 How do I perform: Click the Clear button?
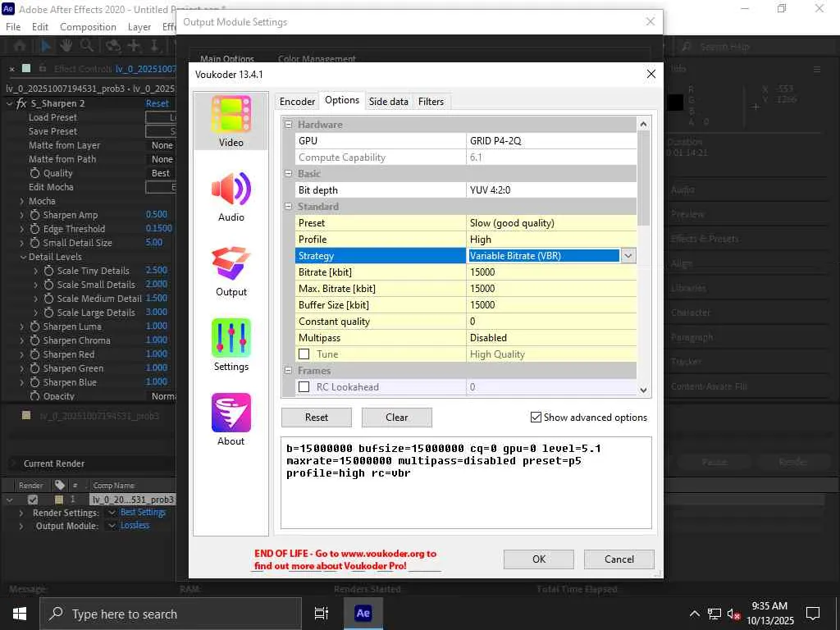pyautogui.click(x=397, y=418)
